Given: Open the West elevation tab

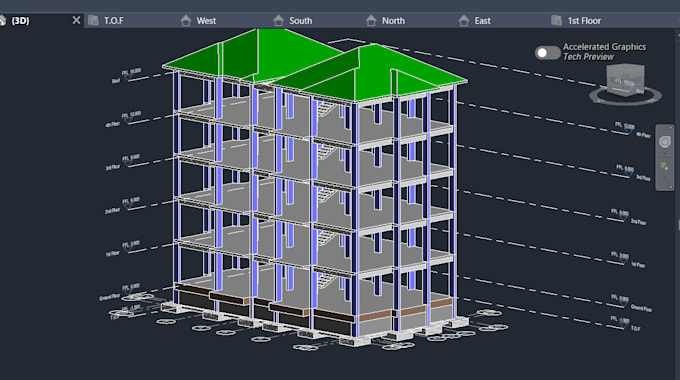Looking at the screenshot, I should pos(206,20).
